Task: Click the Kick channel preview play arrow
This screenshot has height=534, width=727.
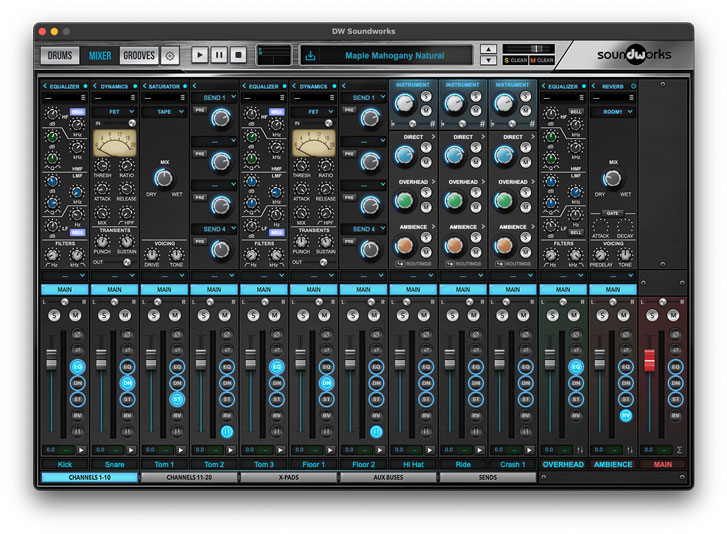Action: 81,450
